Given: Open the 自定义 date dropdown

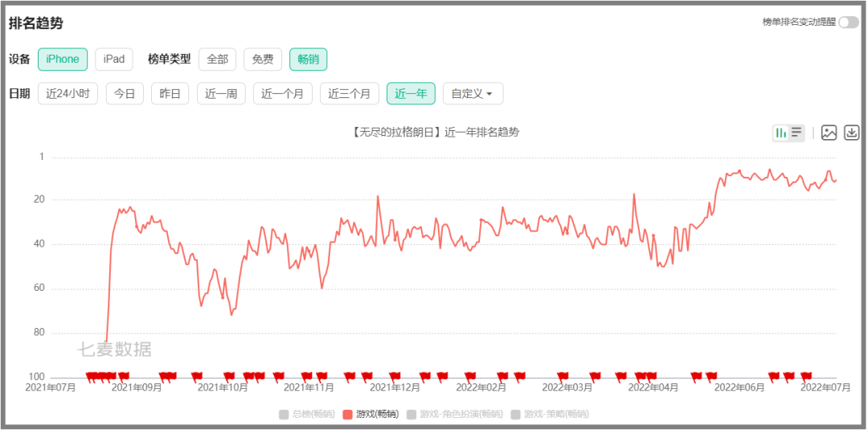Looking at the screenshot, I should (x=473, y=93).
